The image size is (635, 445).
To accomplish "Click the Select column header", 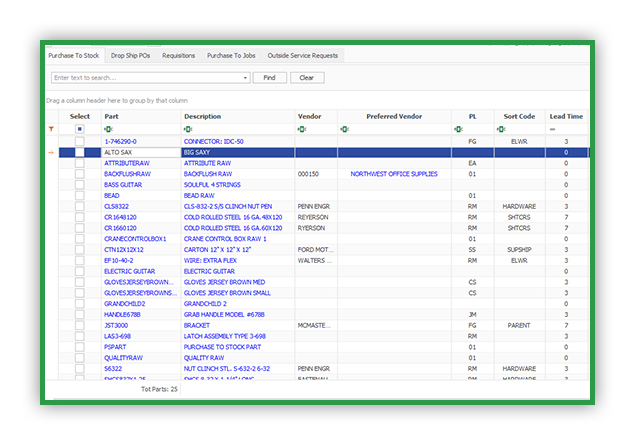I will pos(80,117).
